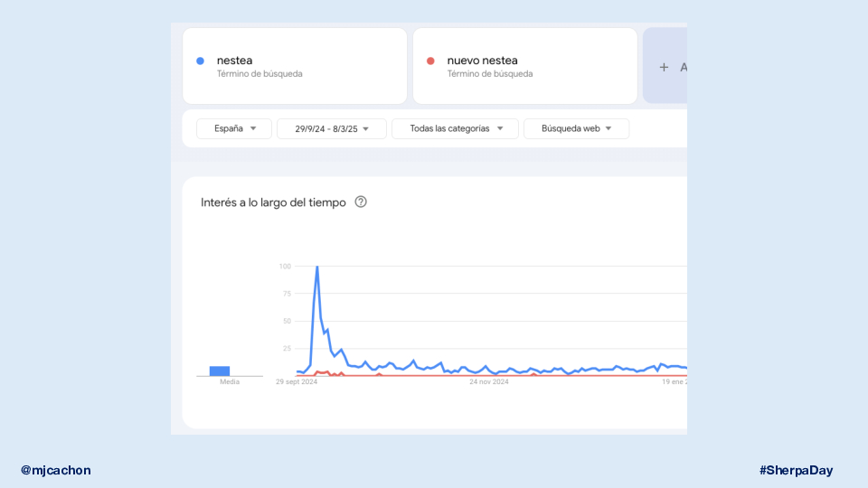Select the nestea search term card

pyautogui.click(x=295, y=66)
